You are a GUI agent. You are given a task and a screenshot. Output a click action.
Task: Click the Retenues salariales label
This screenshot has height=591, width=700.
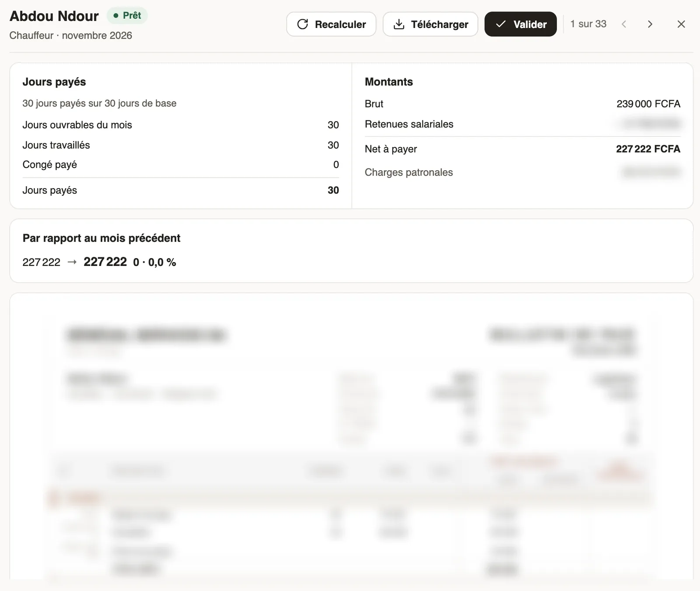pyautogui.click(x=409, y=124)
